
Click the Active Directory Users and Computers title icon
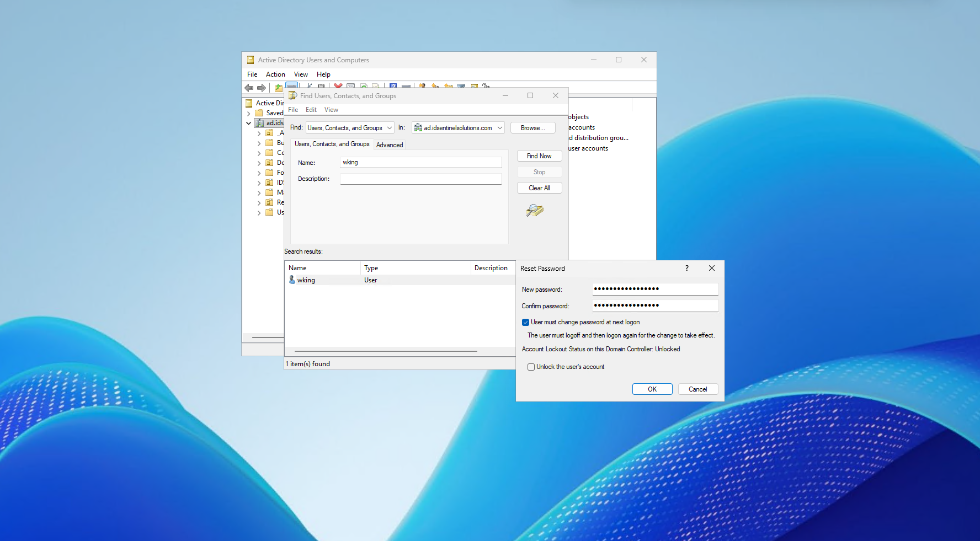pos(251,60)
